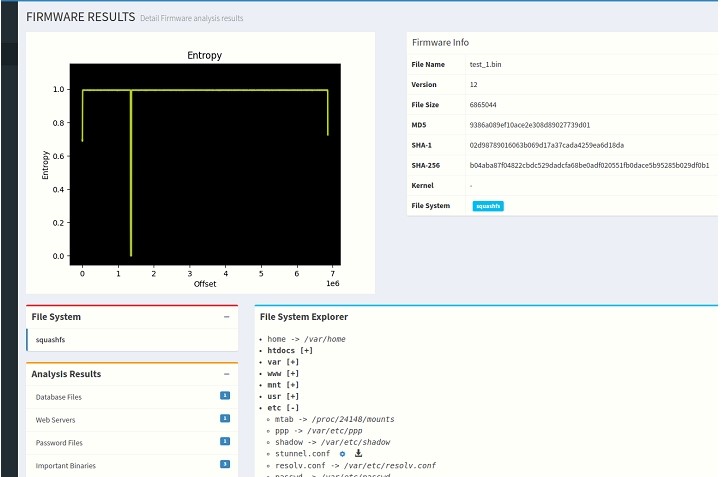This screenshot has width=728, height=477.
Task: Click the Web Servers count badge
Action: coord(225,419)
